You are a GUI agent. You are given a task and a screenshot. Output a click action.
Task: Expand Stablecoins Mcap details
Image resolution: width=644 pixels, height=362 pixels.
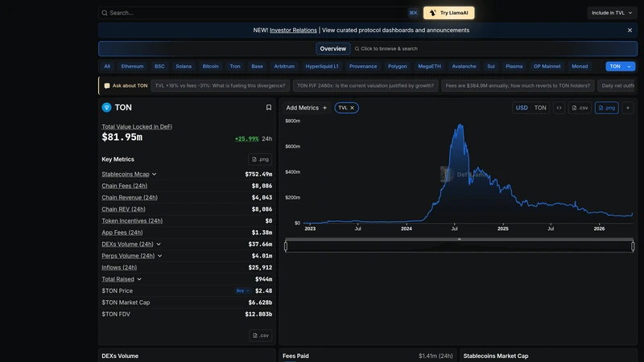(154, 175)
